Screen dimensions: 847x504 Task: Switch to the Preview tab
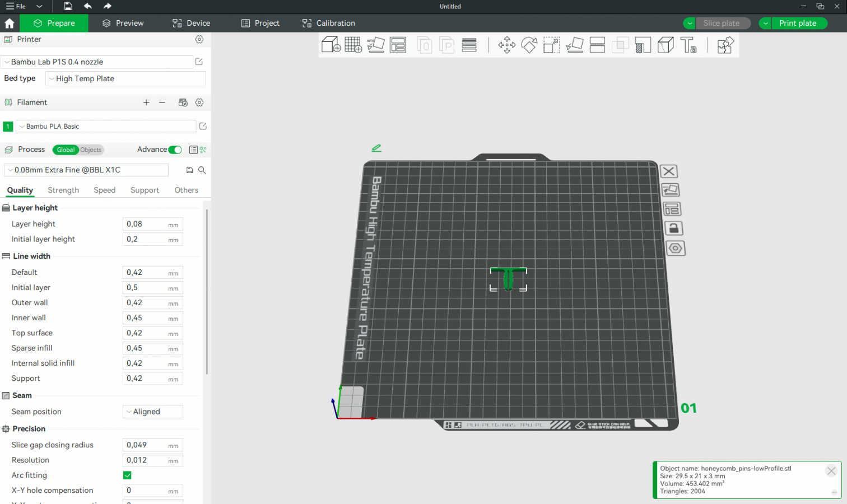(123, 23)
